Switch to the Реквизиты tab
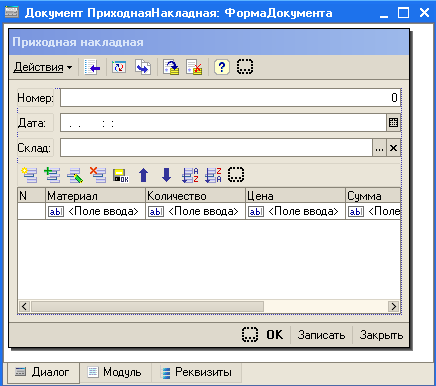The image size is (436, 386). pos(197,372)
